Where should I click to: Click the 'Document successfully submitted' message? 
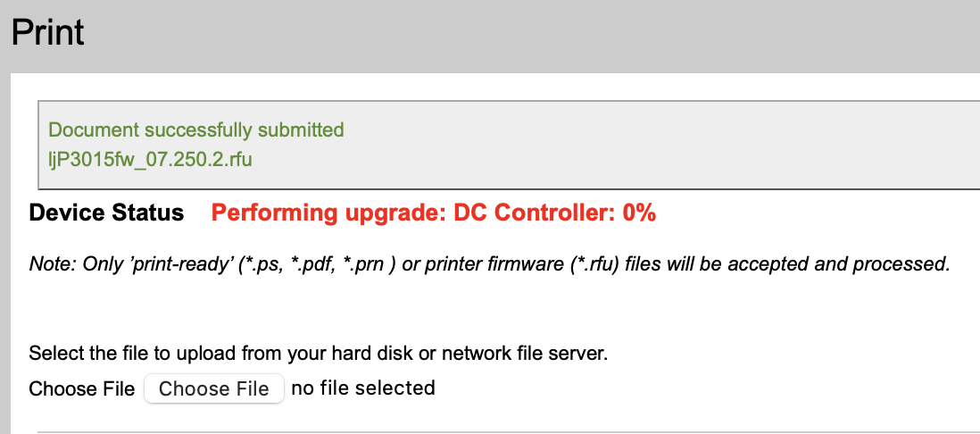195,129
